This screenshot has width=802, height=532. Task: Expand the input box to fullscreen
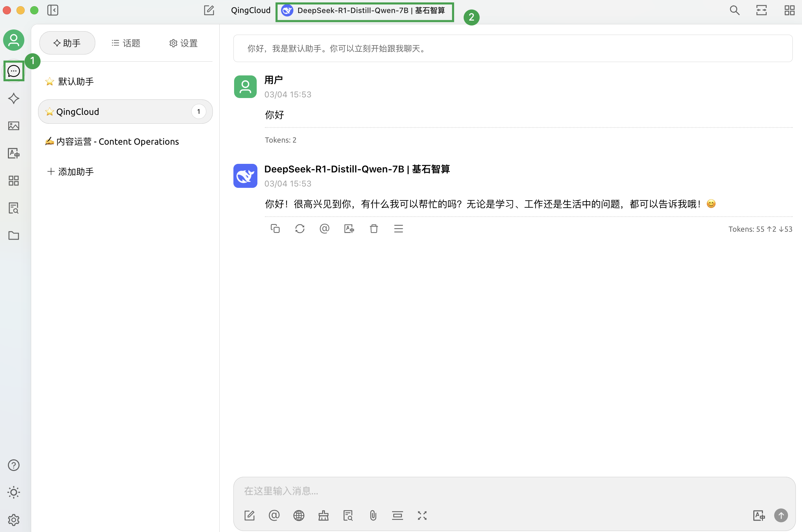[422, 516]
